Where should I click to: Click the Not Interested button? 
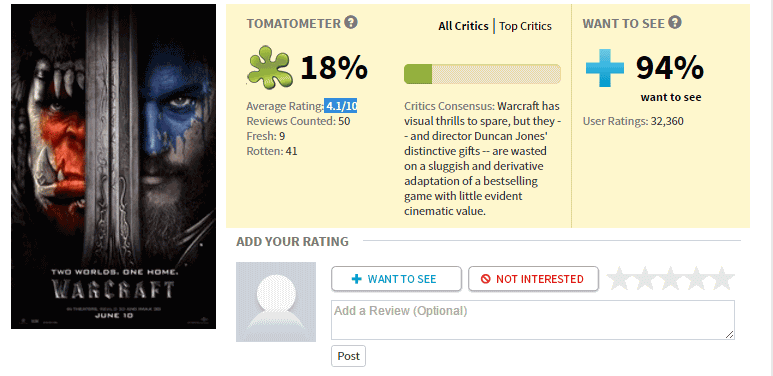533,279
